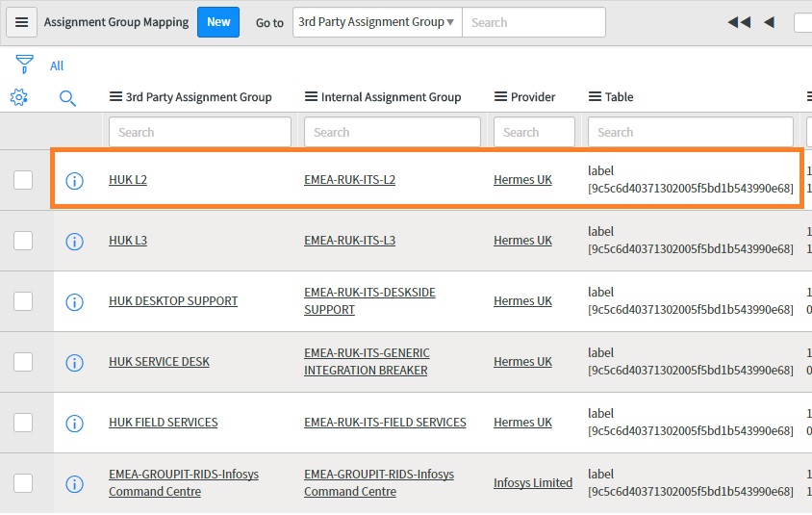Preview HUK SERVICE DESK record info icon
The height and width of the screenshot is (515, 812).
(75, 363)
